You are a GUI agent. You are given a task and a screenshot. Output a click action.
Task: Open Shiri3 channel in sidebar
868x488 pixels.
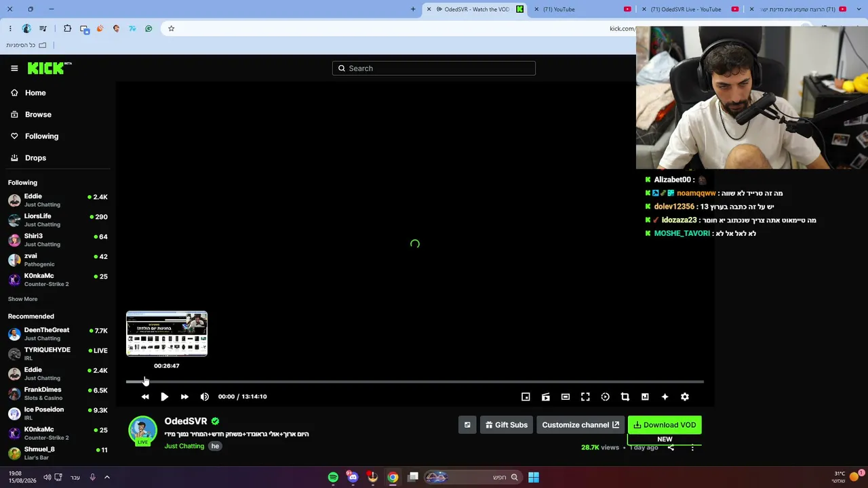58,240
